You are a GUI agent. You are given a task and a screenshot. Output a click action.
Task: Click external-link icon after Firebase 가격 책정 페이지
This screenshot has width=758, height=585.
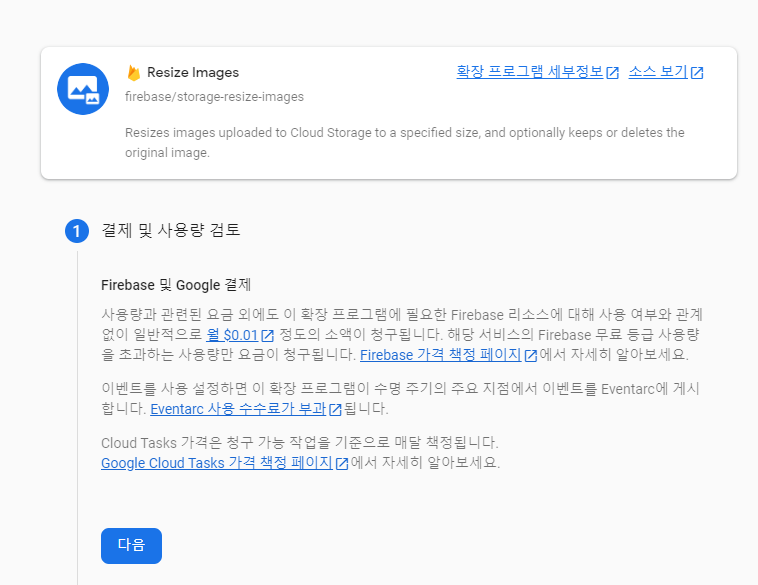(x=530, y=355)
